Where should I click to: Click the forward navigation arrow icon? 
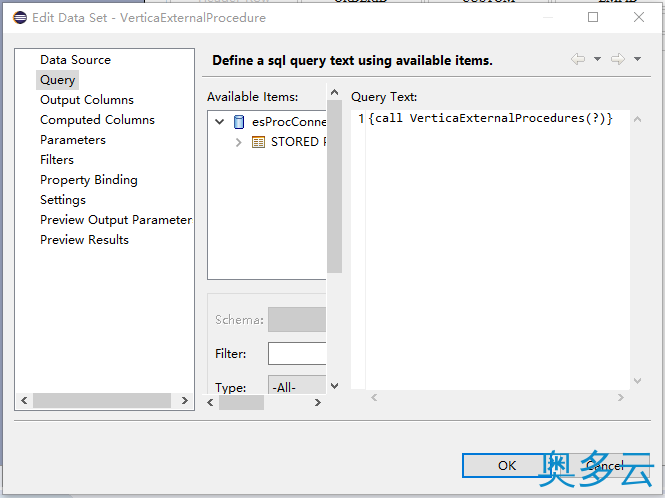click(x=618, y=59)
